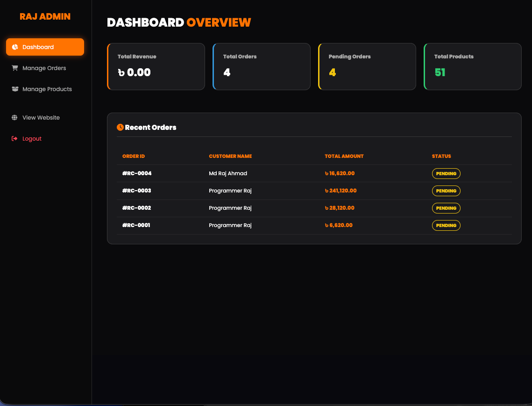Click the STATUS column header
This screenshot has width=532, height=406.
click(x=441, y=156)
